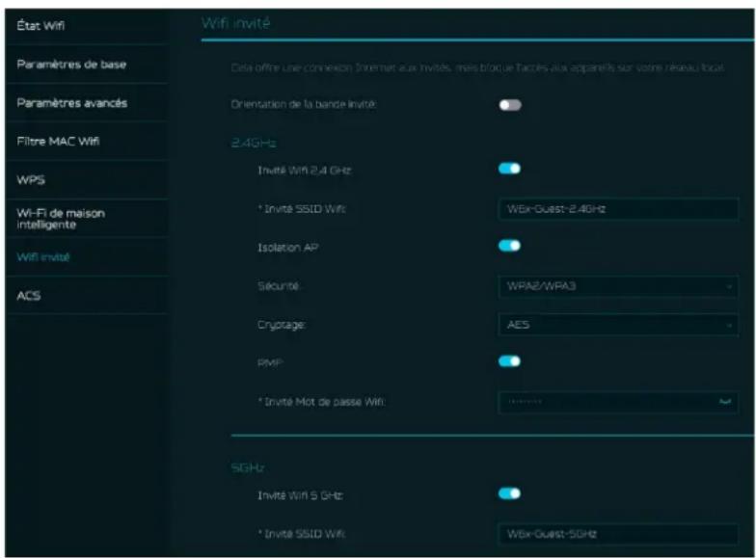Click the 5GHz section heading
Viewport: 756px width, 558px height.
click(247, 467)
